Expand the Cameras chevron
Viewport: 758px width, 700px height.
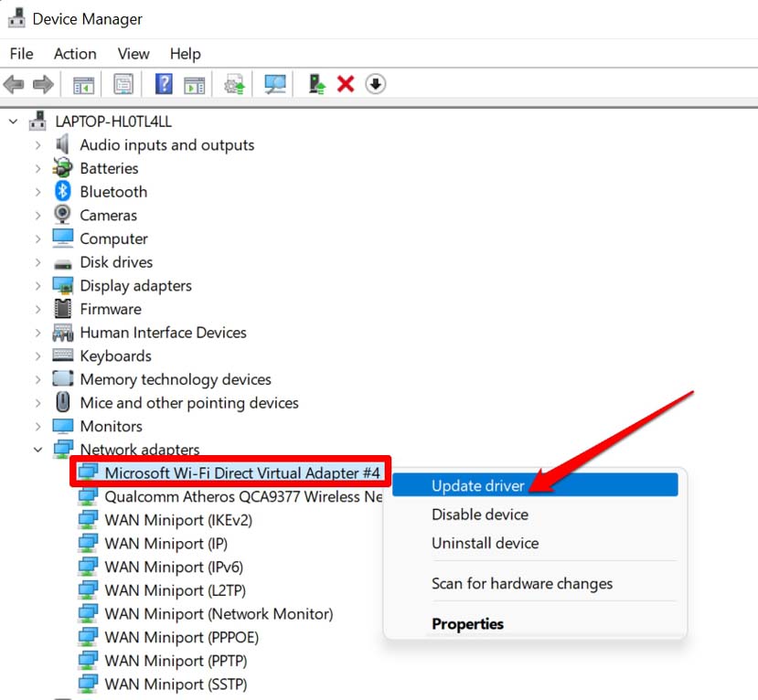37,215
